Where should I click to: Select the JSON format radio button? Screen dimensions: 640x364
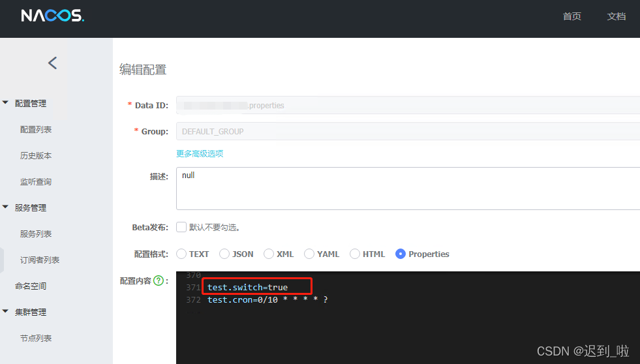click(224, 254)
